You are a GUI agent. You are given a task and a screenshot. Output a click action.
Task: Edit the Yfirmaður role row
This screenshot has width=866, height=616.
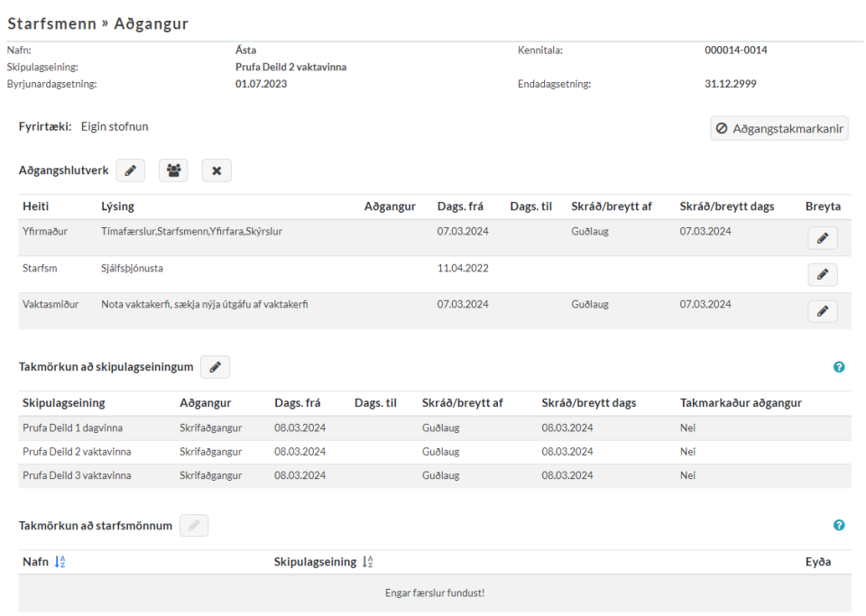[823, 238]
